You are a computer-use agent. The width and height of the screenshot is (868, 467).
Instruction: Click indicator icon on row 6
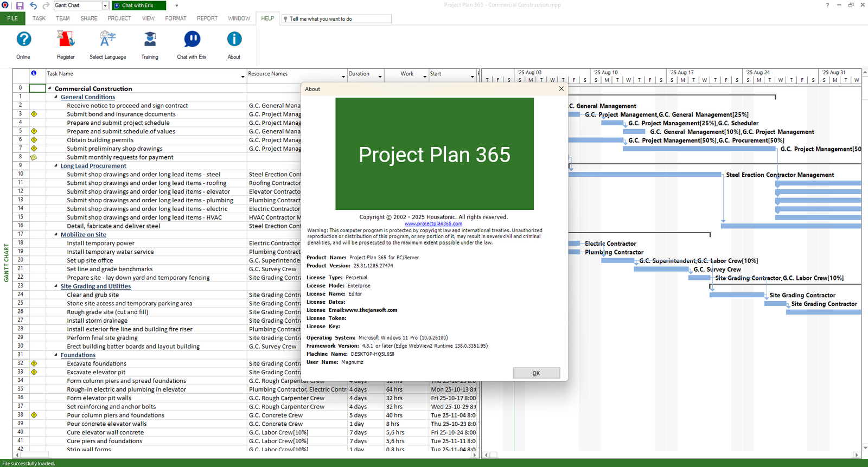[34, 140]
